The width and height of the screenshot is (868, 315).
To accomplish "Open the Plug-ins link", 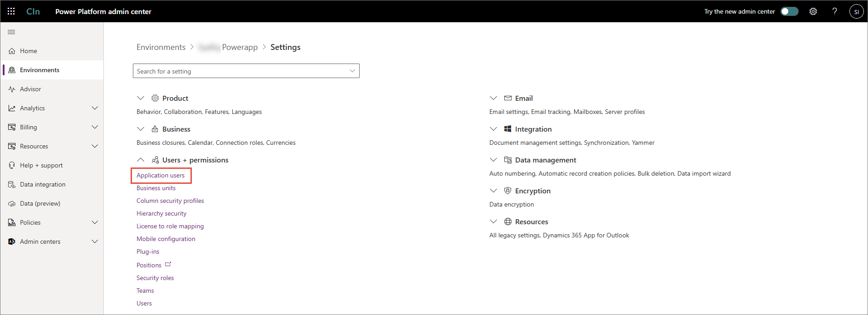I will [148, 251].
